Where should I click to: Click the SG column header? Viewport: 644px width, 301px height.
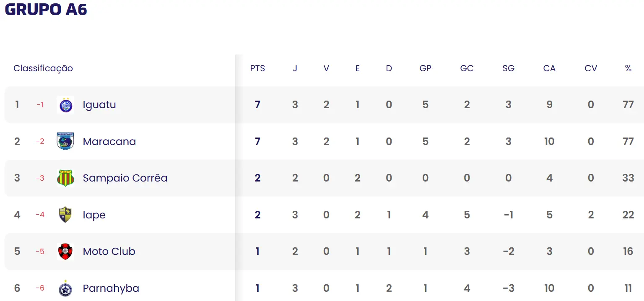tap(508, 68)
